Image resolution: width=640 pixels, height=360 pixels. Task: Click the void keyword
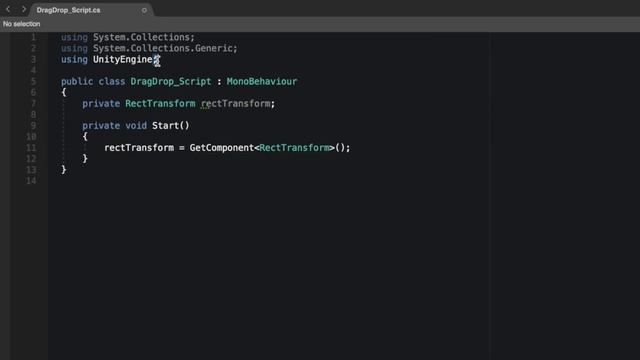click(136, 126)
